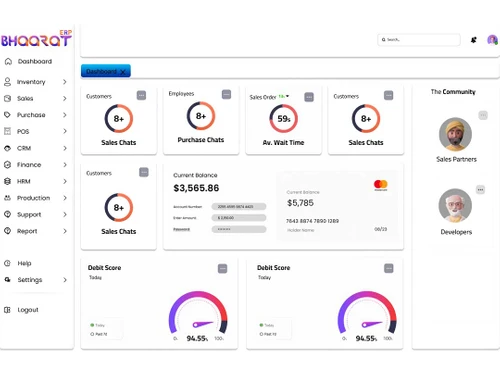
Task: Click the Help icon
Action: click(x=7, y=263)
